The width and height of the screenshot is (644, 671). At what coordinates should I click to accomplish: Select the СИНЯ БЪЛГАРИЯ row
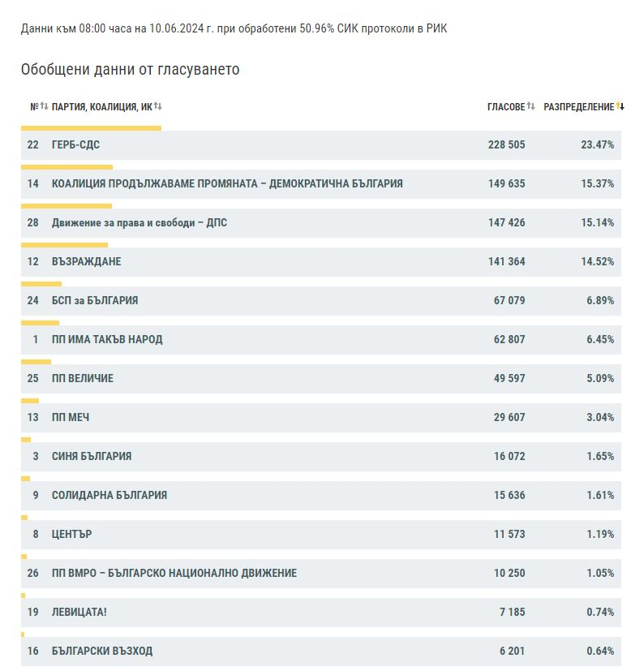pyautogui.click(x=321, y=457)
